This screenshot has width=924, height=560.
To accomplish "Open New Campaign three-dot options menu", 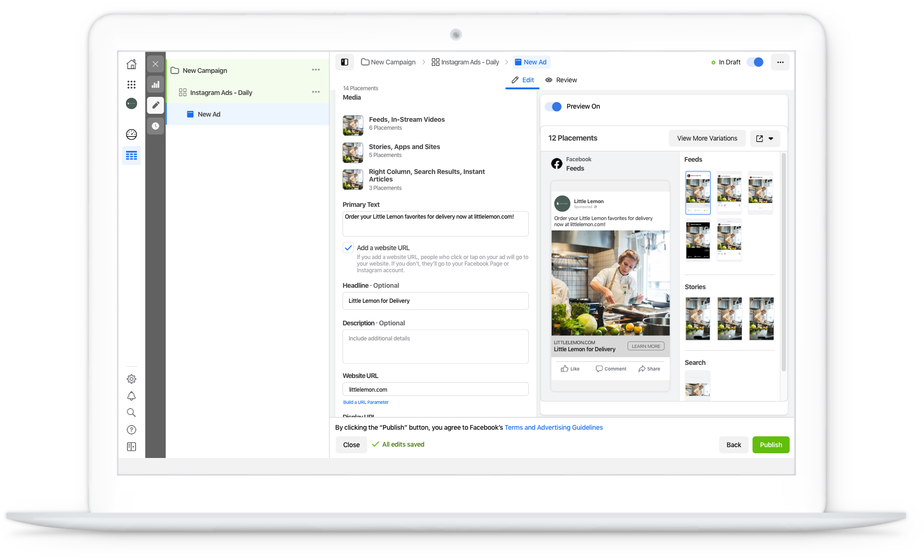I will click(316, 70).
